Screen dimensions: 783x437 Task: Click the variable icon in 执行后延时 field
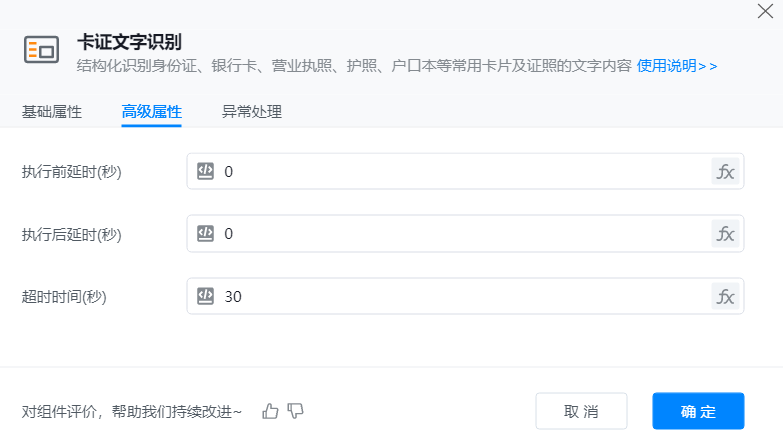205,233
